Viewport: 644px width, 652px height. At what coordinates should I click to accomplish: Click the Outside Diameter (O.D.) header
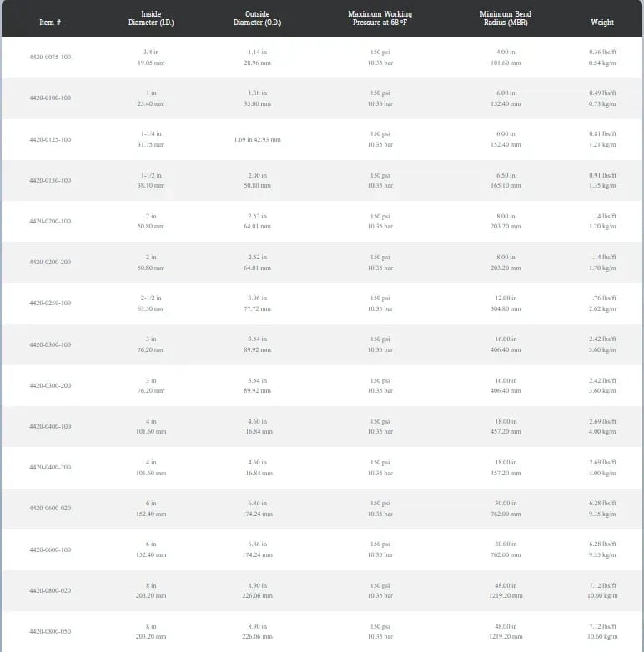(258, 18)
